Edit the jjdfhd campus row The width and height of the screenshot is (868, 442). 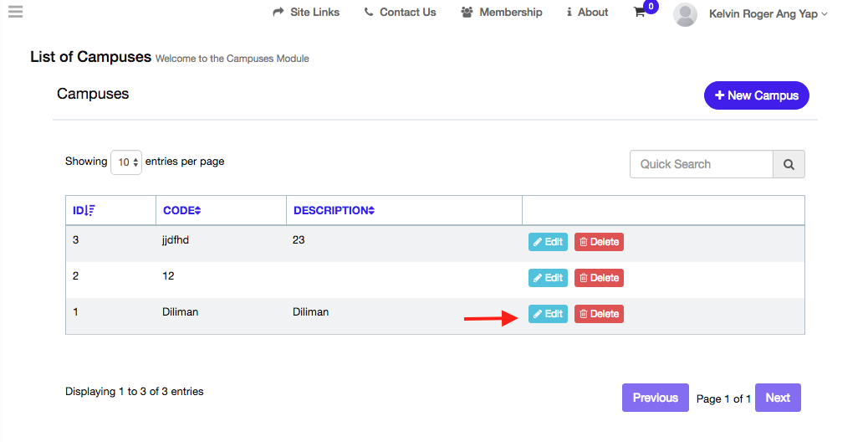point(548,242)
